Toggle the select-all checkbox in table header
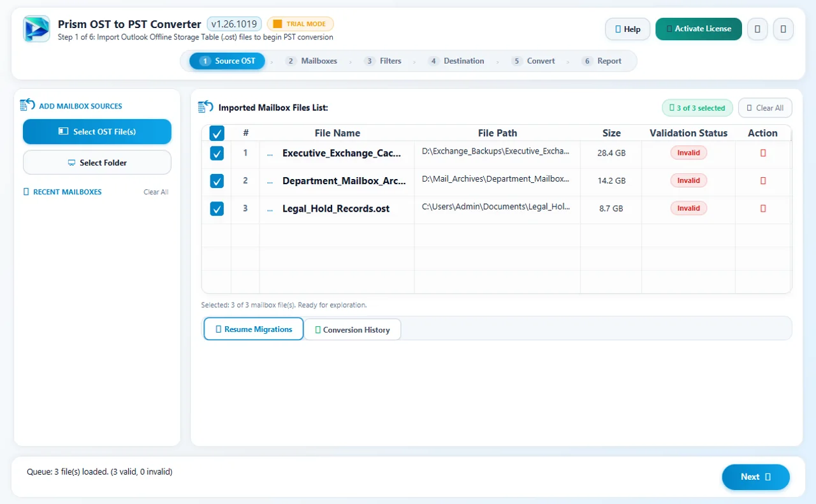This screenshot has height=504, width=816. point(217,133)
